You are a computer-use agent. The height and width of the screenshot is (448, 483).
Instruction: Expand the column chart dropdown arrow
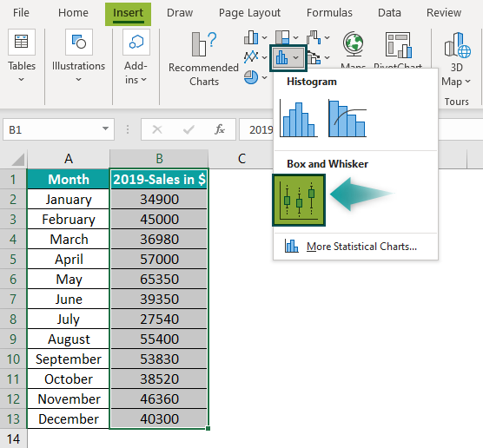(265, 38)
